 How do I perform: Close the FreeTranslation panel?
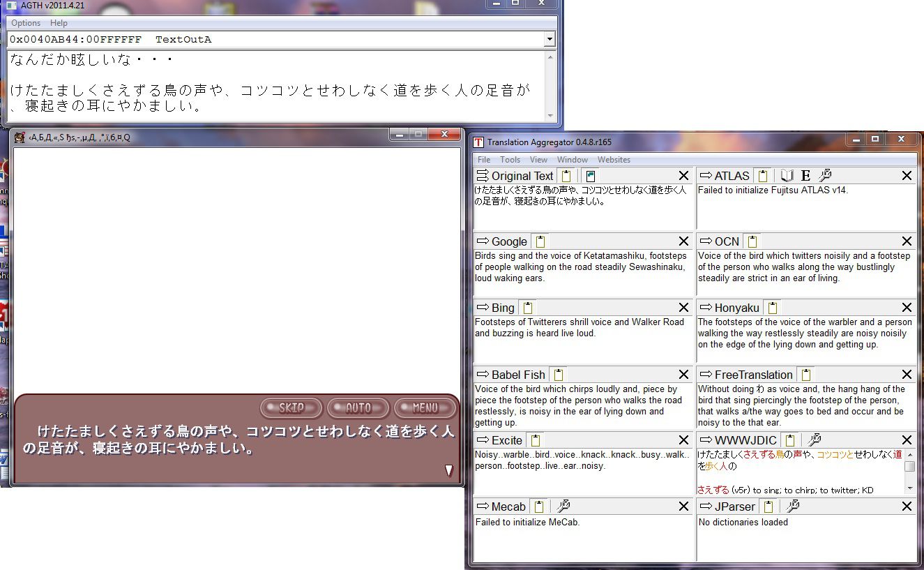pyautogui.click(x=907, y=375)
